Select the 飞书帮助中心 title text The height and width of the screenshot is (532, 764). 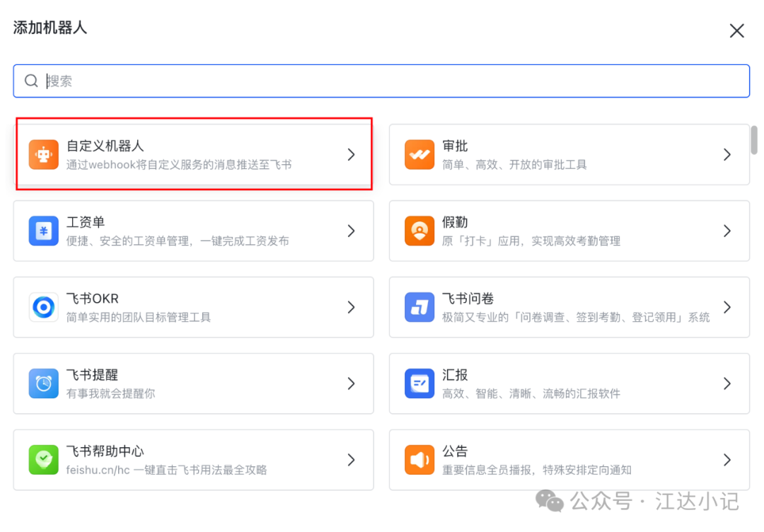[105, 451]
